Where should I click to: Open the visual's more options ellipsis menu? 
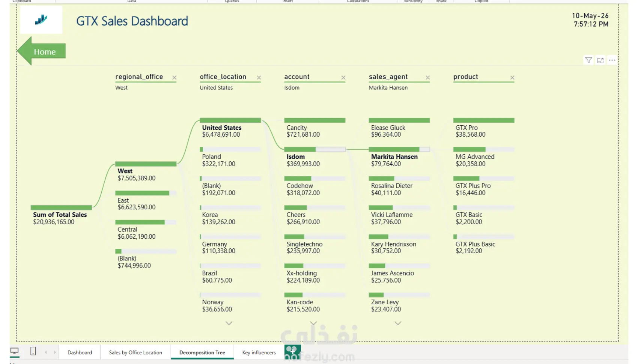click(612, 60)
